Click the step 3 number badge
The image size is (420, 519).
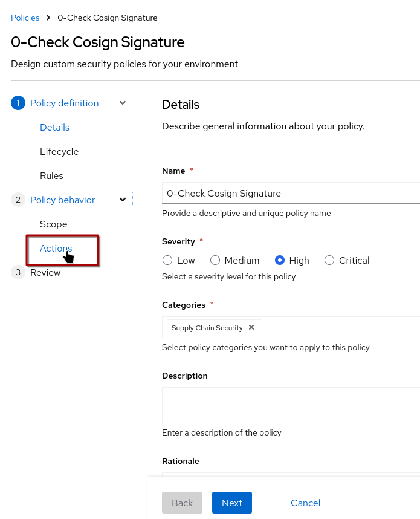18,272
